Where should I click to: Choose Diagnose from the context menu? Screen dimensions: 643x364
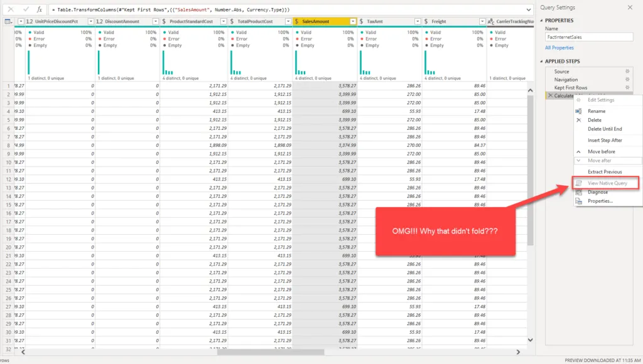click(x=598, y=192)
